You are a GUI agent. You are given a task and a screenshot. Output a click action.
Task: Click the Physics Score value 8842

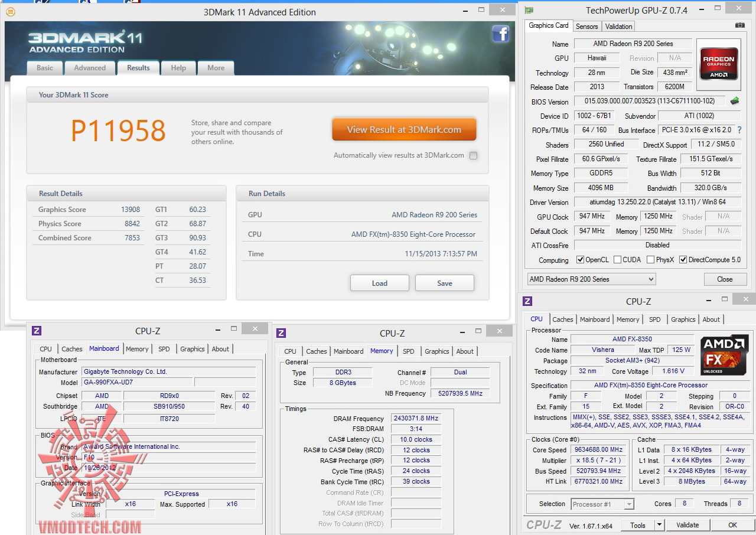[132, 224]
